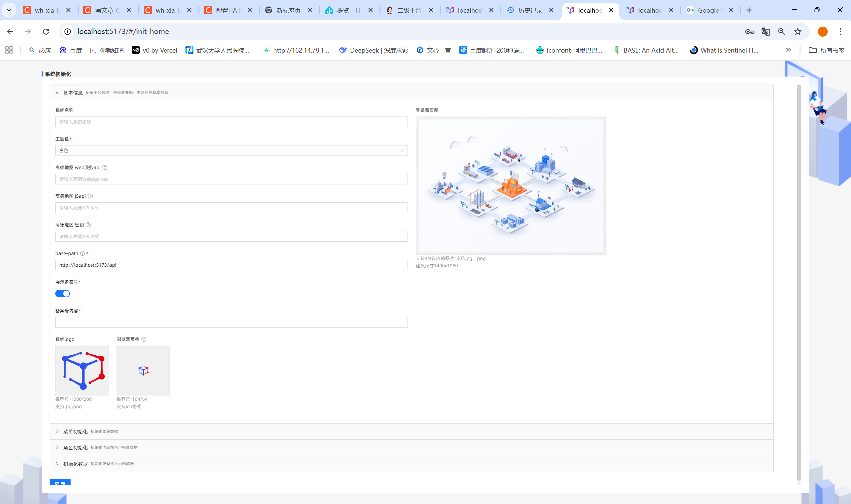851x504 pixels.
Task: Switch to the 历史记录 tab
Action: tap(529, 10)
